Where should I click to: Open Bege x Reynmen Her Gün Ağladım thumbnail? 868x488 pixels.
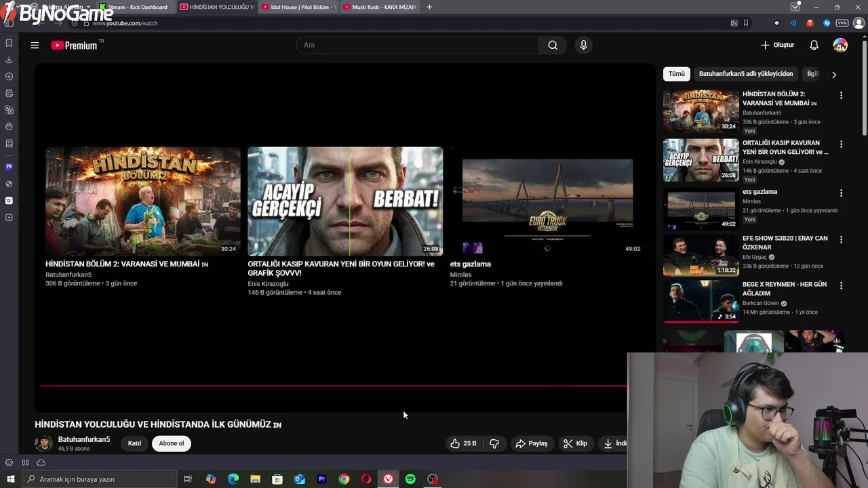click(701, 302)
